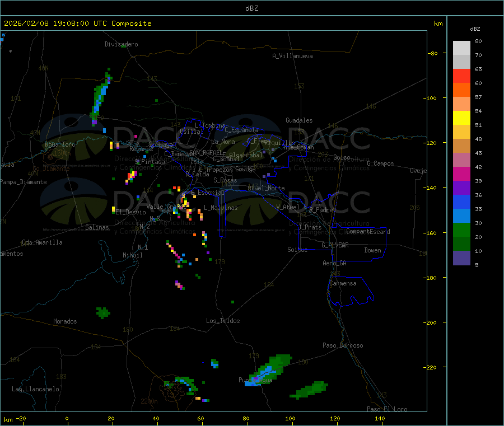504x426 pixels.
Task: Click the light gray 70-80 dBZ legend swatch
Action: (x=461, y=48)
